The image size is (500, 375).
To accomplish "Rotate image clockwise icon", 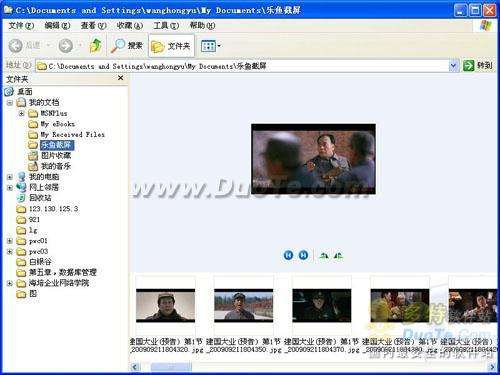I will click(324, 256).
